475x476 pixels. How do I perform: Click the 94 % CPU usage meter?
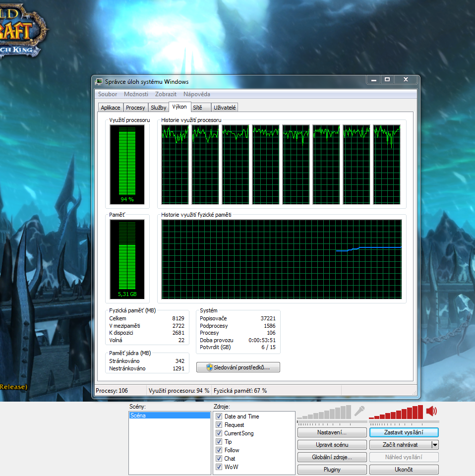click(127, 165)
